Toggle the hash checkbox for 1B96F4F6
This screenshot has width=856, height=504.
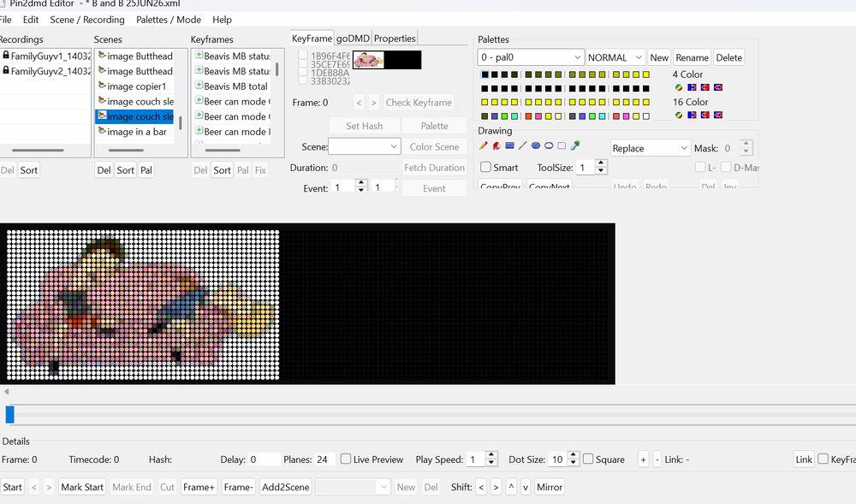pyautogui.click(x=303, y=55)
